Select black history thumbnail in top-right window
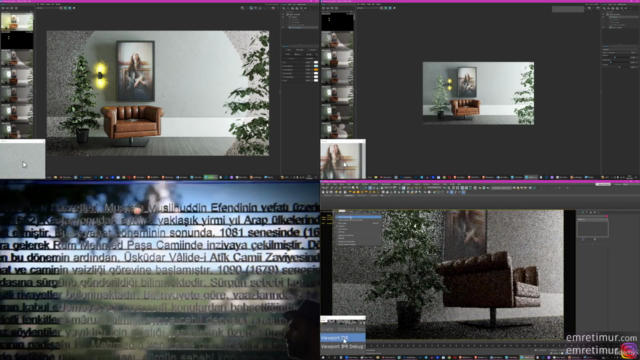 pyautogui.click(x=337, y=22)
